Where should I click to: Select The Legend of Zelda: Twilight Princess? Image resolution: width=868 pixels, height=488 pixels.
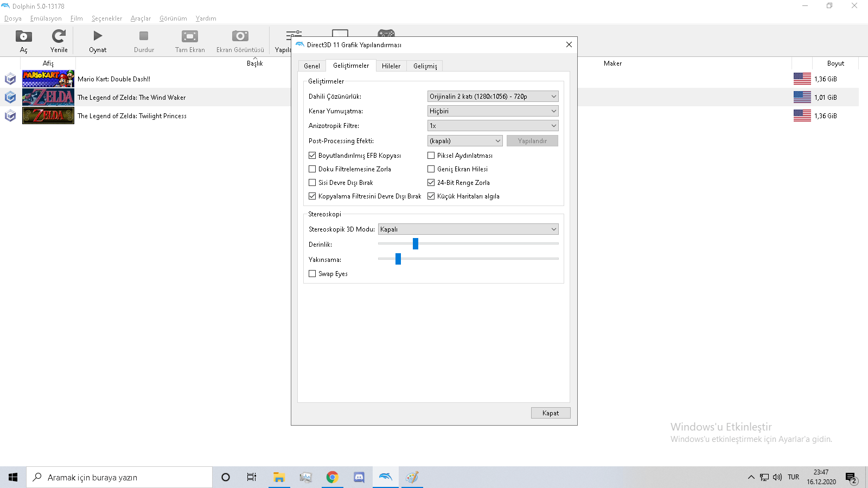click(132, 116)
